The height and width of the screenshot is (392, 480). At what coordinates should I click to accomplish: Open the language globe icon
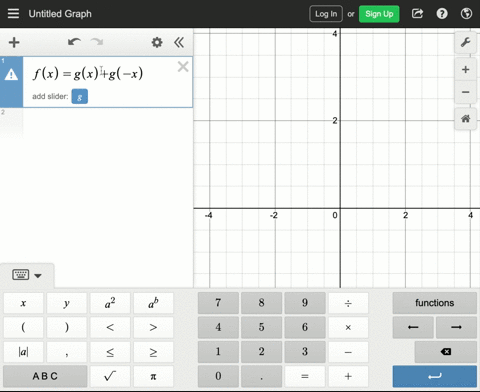click(x=466, y=14)
